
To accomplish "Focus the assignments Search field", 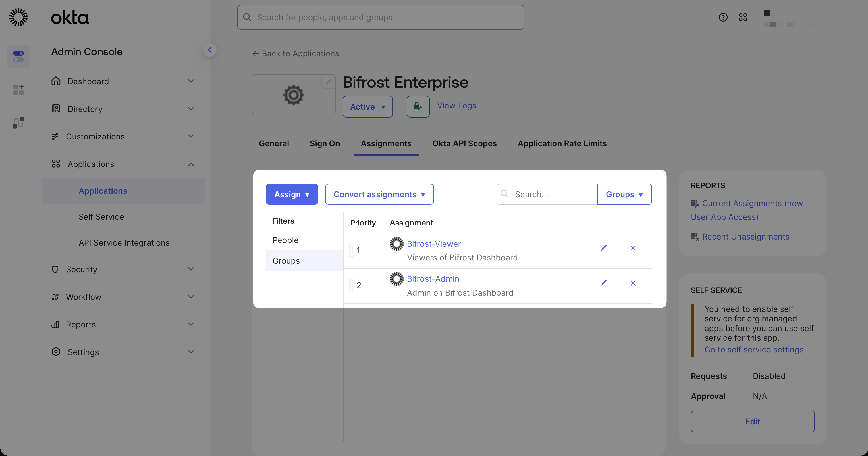I will tap(547, 194).
